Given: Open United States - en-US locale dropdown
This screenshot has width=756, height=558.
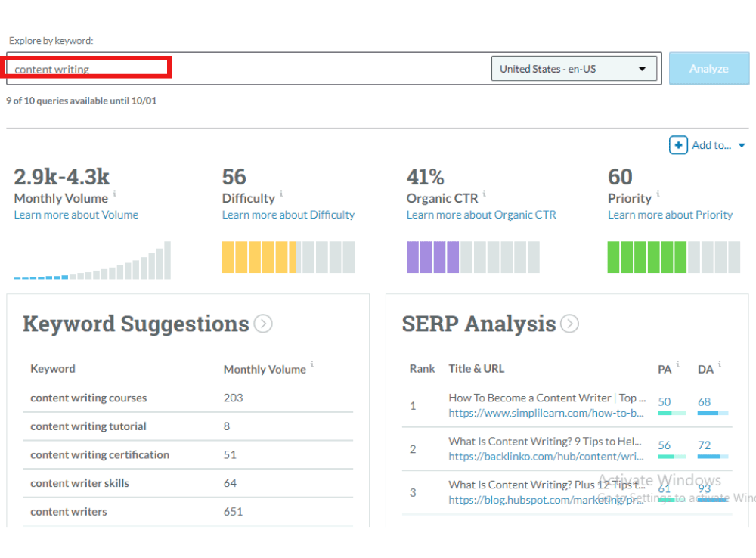Looking at the screenshot, I should click(x=574, y=69).
